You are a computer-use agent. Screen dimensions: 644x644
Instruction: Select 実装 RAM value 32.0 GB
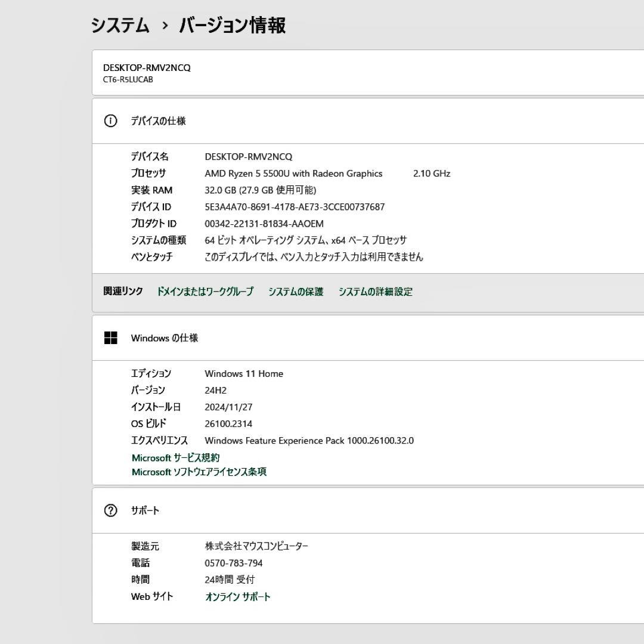tap(261, 190)
